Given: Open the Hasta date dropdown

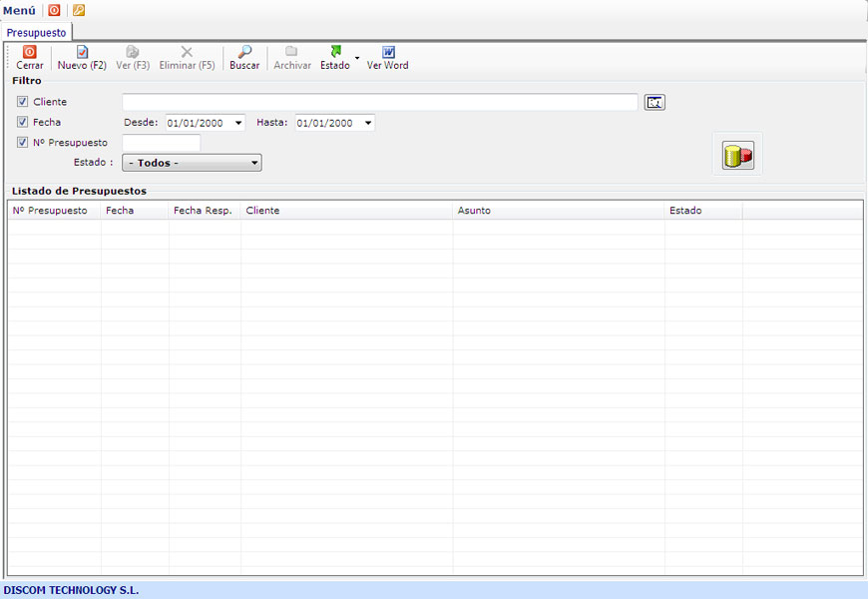Looking at the screenshot, I should click(x=368, y=123).
